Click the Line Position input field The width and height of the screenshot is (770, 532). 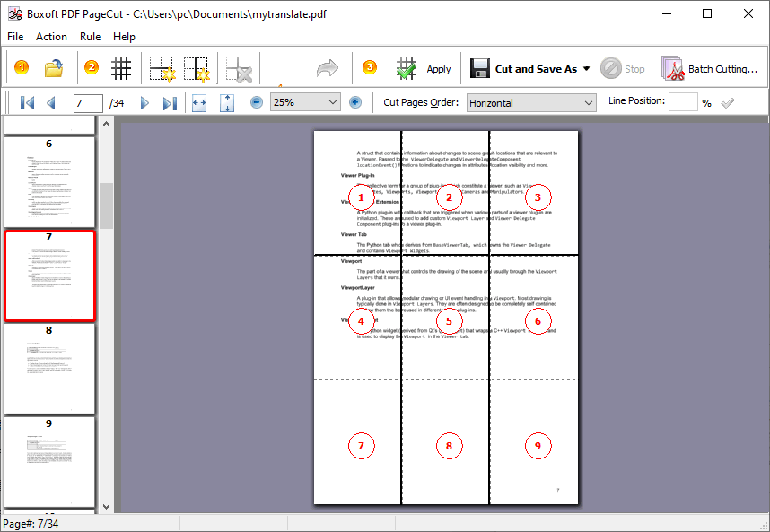coord(683,101)
